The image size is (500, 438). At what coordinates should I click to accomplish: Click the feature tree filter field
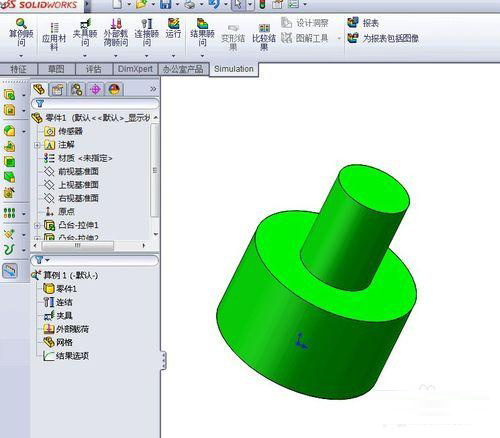click(x=95, y=104)
